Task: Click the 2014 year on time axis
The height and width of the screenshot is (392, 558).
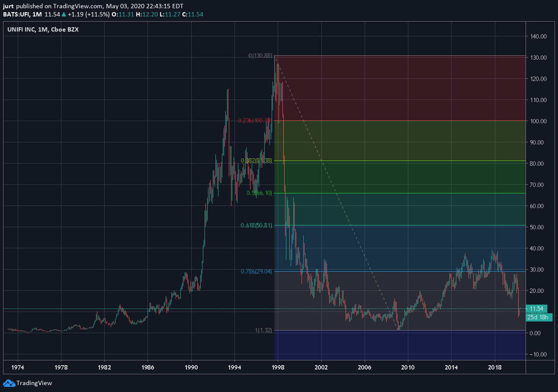Action: pyautogui.click(x=451, y=367)
